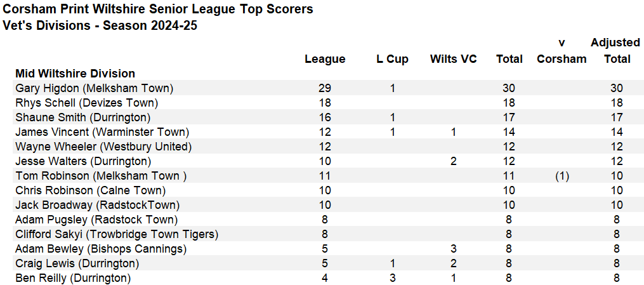This screenshot has height=285, width=644.
Task: Select Adam Bewley's Wilts VC value 3
Action: (454, 249)
